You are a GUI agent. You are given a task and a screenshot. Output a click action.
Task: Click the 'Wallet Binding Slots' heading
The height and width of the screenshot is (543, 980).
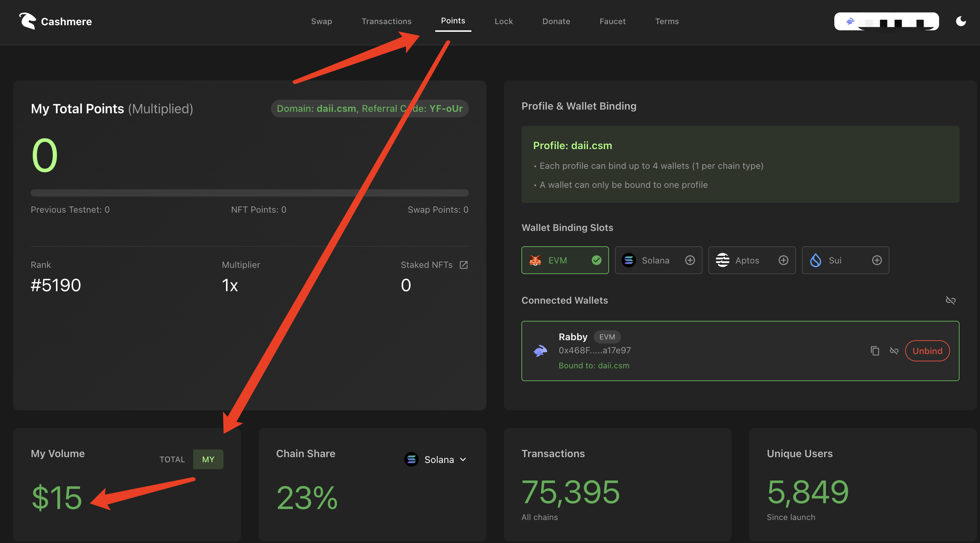point(567,227)
